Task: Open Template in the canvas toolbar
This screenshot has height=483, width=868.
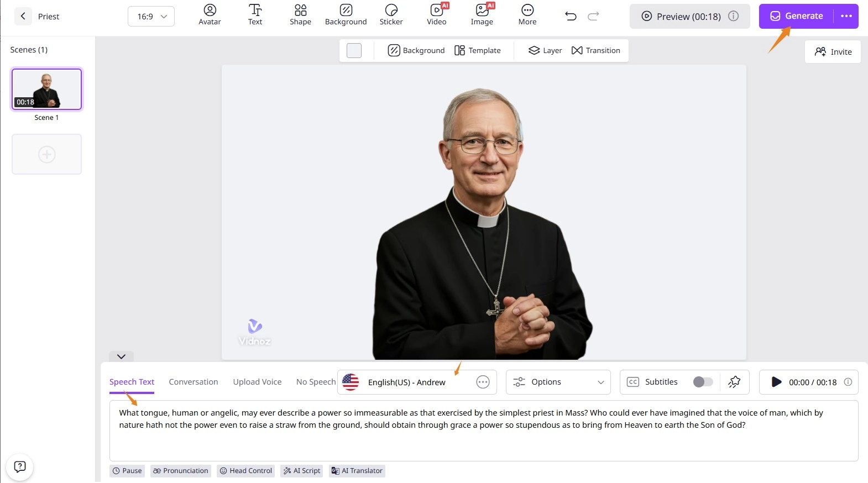Action: (477, 50)
